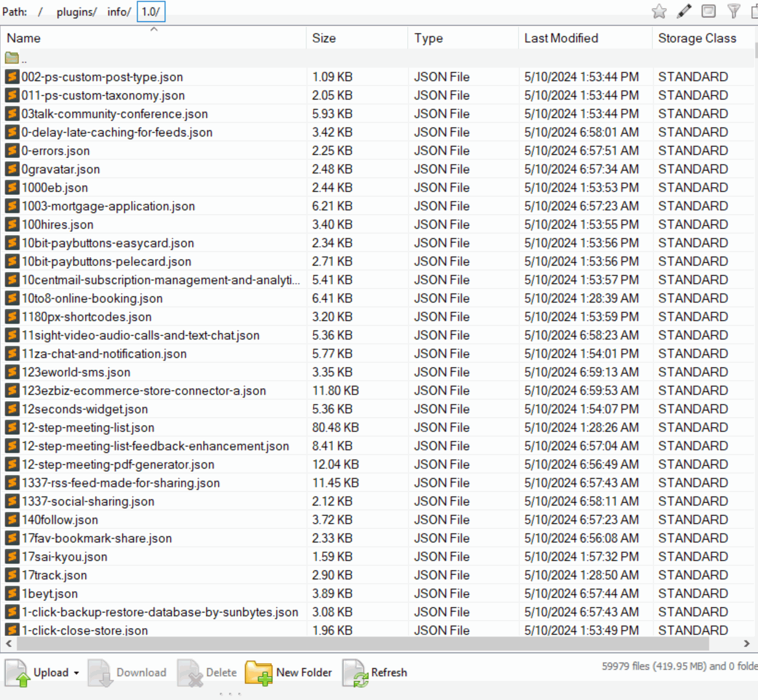Image resolution: width=758 pixels, height=700 pixels.
Task: Click file icon next to 17sai-kyou.json
Action: [12, 557]
